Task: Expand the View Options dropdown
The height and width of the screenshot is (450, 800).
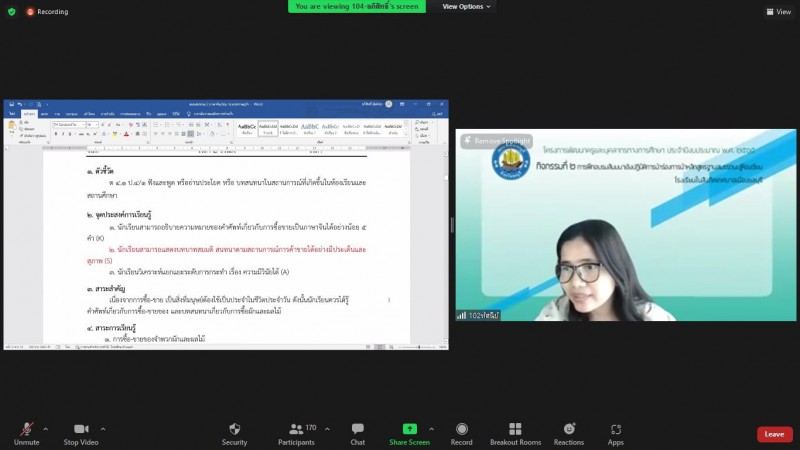Action: pyautogui.click(x=468, y=6)
